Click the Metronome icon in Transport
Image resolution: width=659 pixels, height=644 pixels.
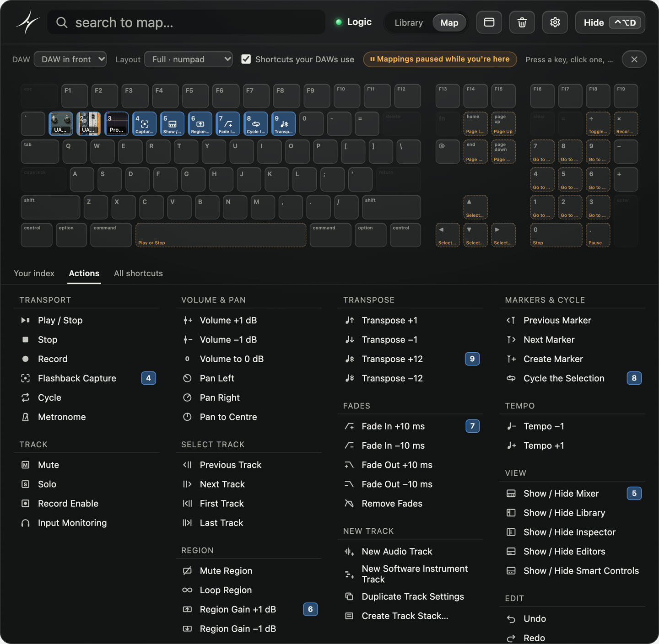26,417
